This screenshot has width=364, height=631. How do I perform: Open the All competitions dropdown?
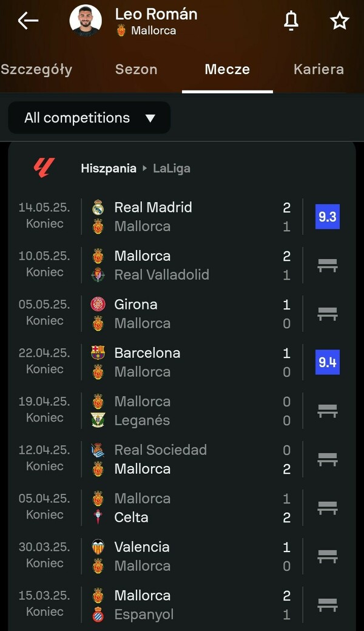coord(89,118)
